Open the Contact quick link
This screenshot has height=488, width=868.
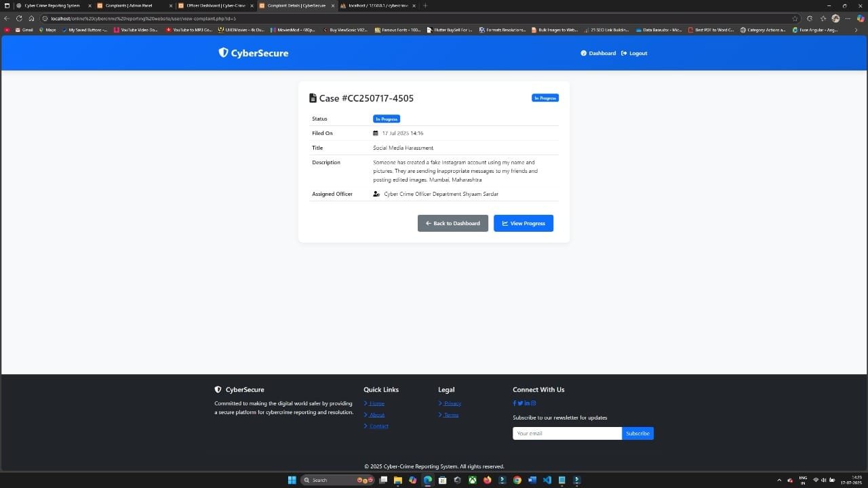(378, 426)
